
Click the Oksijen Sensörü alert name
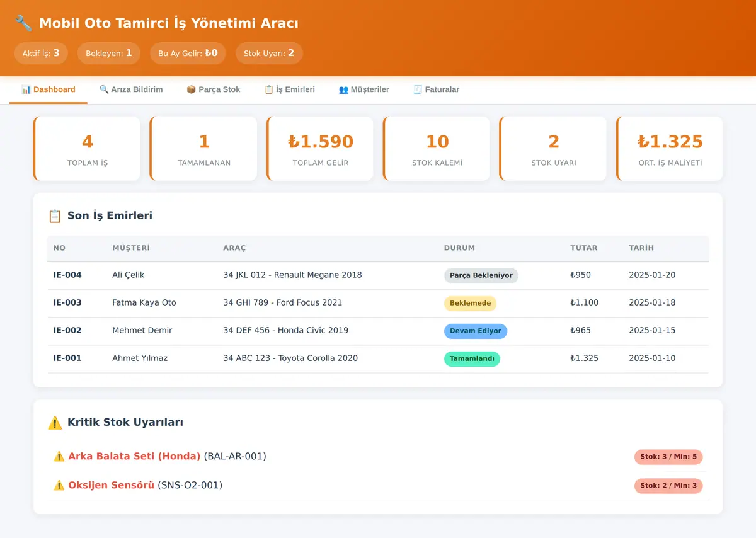[112, 485]
